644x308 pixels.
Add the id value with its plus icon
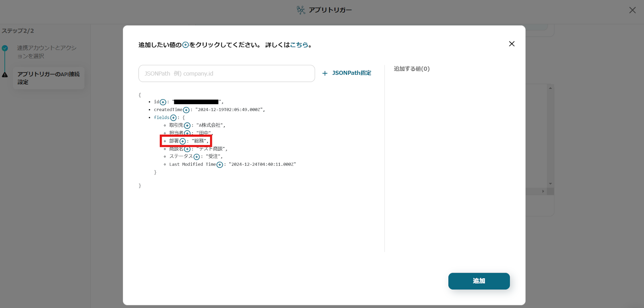(163, 102)
